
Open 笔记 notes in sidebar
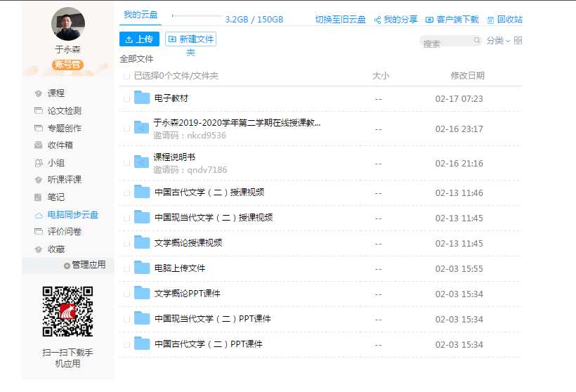55,197
